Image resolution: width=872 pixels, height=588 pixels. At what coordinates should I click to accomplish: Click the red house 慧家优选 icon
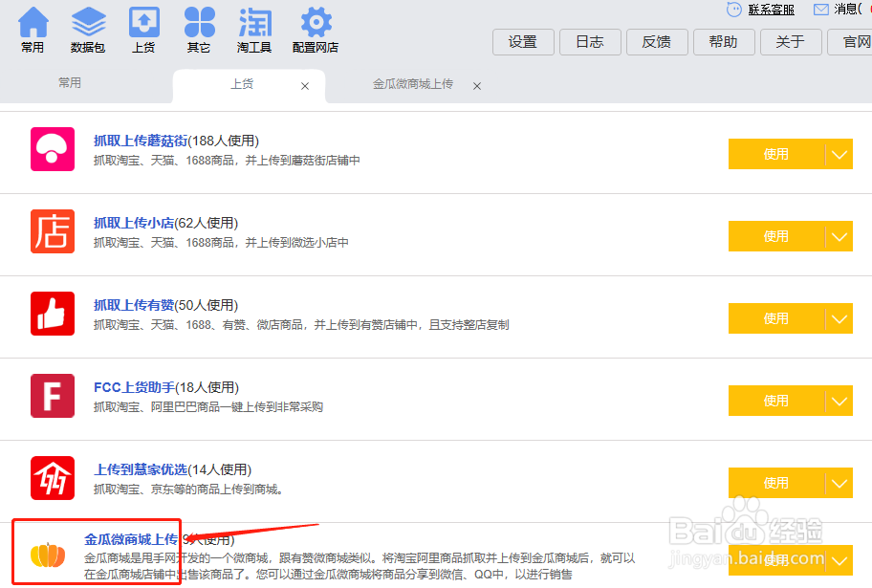(x=53, y=478)
